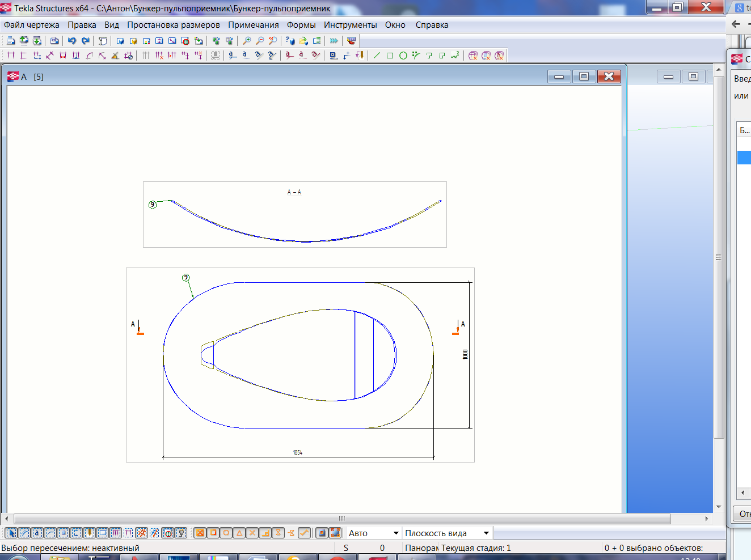The height and width of the screenshot is (560, 751).
Task: Click the Undo arrow icon
Action: (72, 41)
